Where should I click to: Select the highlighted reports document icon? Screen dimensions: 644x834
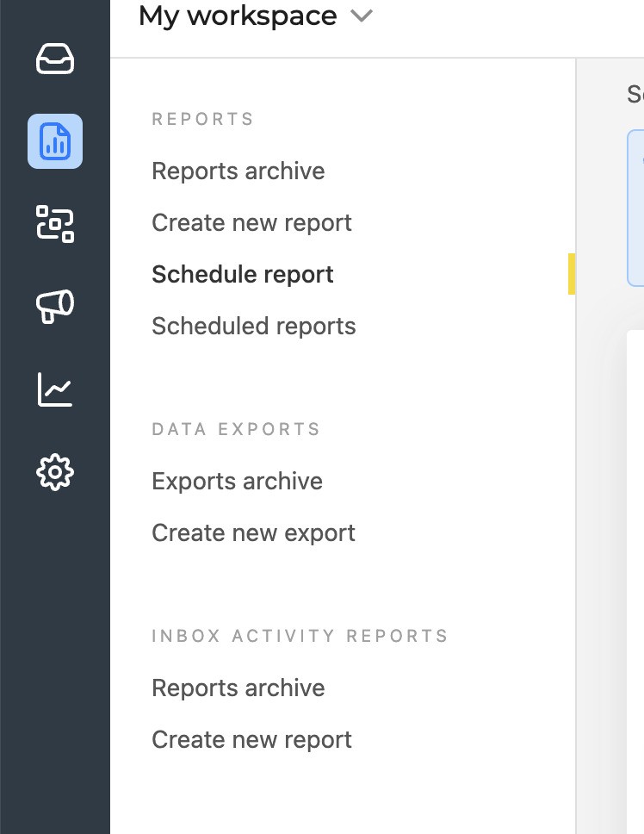55,141
